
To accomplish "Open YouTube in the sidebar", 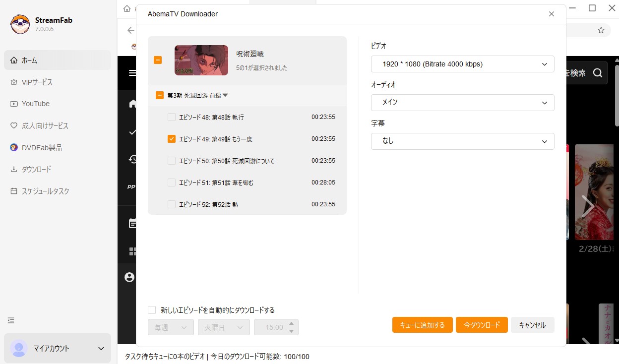I will click(x=35, y=104).
